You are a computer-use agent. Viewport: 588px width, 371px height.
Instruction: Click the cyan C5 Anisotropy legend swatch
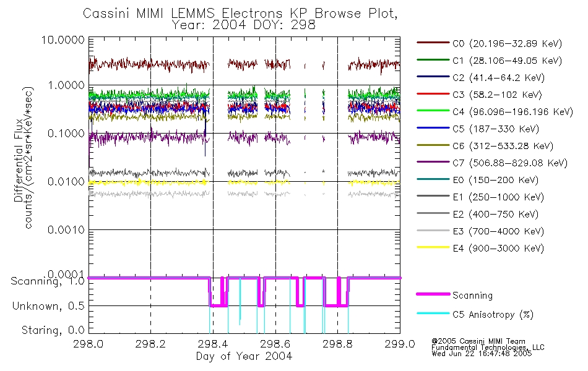click(x=433, y=313)
